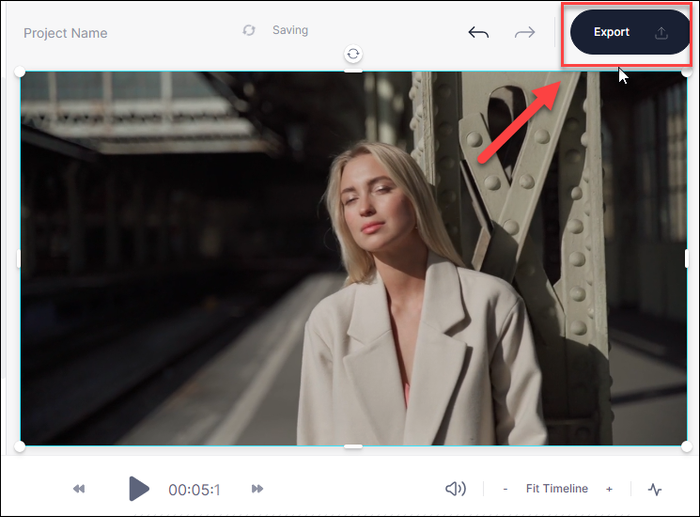Click the saving sync icon beside Saving
The width and height of the screenshot is (700, 517).
[249, 30]
